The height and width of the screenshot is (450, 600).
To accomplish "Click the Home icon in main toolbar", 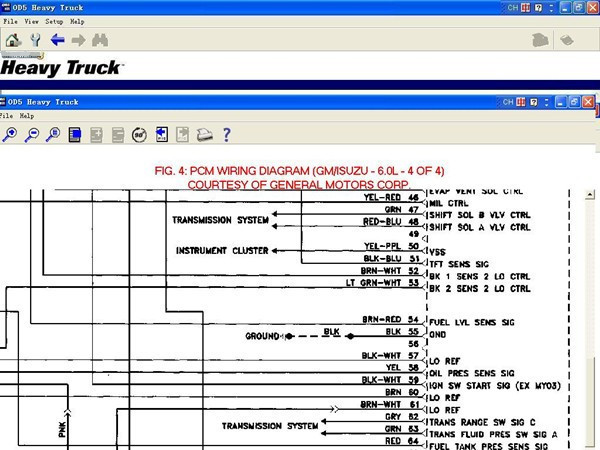I will pyautogui.click(x=13, y=41).
